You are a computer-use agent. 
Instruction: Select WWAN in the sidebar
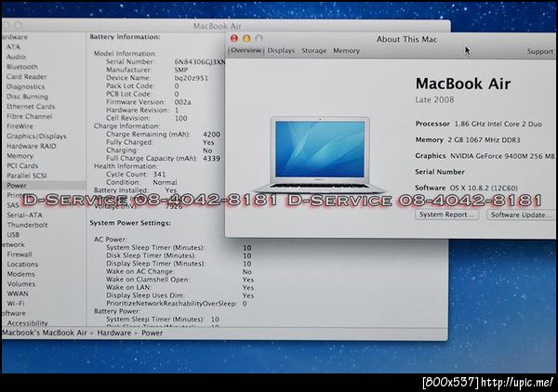coord(18,294)
